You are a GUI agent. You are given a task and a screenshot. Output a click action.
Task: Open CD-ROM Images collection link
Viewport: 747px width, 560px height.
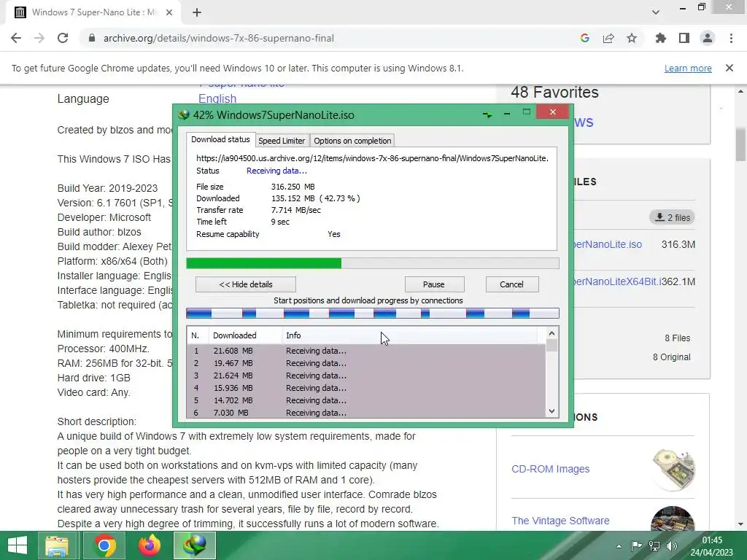(550, 469)
